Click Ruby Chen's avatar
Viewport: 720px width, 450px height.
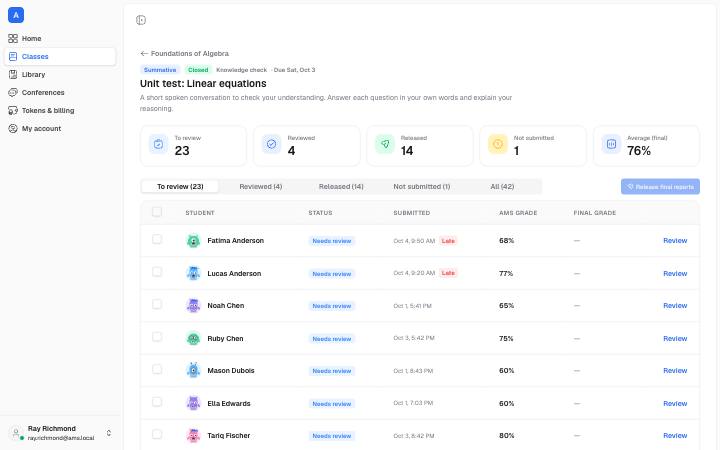pos(193,338)
